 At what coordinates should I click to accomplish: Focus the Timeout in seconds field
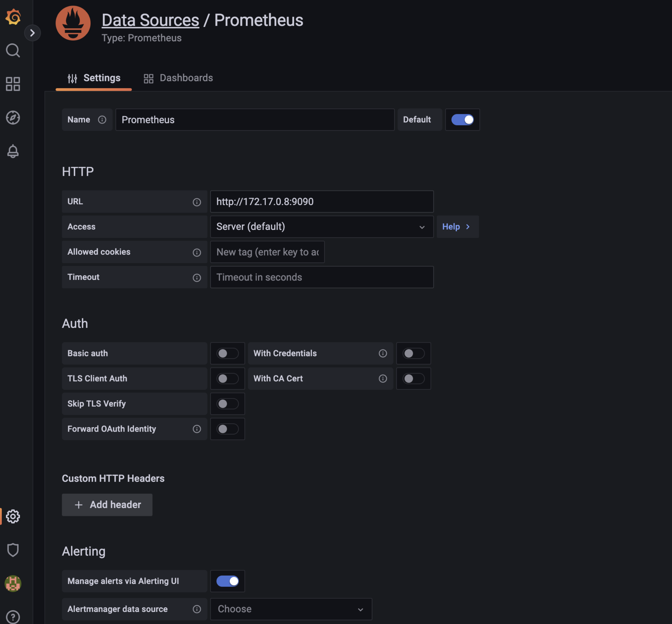tap(322, 277)
